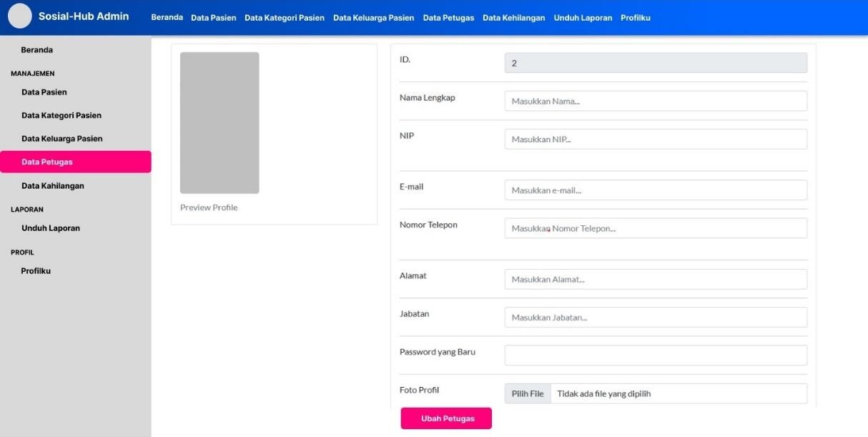Focus the Nomor Telepon input field
868x437 pixels.
[x=655, y=228]
